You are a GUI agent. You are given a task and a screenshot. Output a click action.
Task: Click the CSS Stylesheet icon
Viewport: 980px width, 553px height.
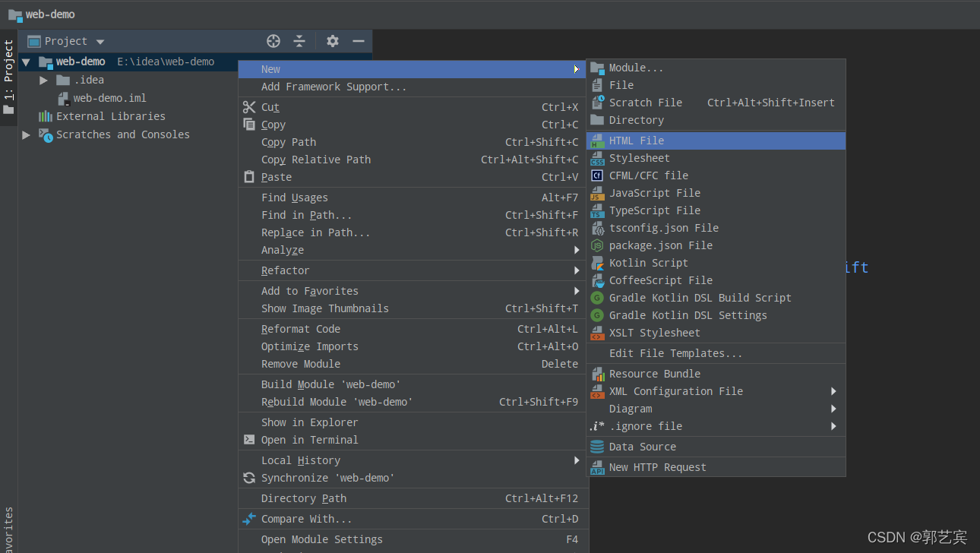[598, 158]
